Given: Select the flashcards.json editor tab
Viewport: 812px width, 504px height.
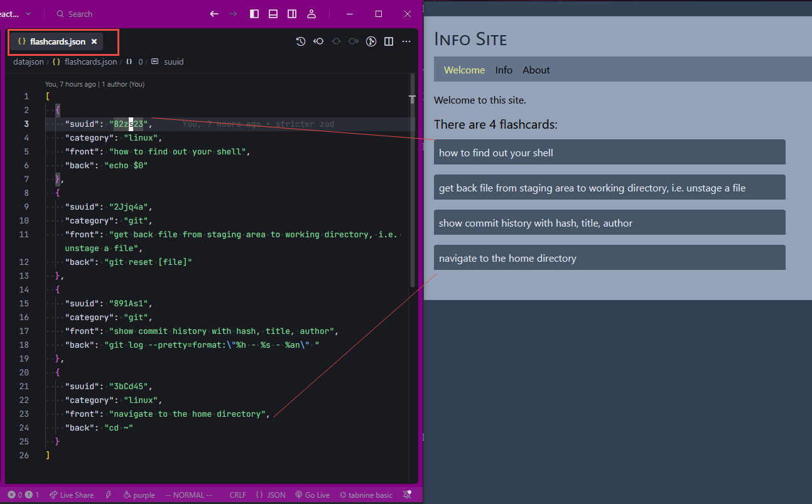Looking at the screenshot, I should tap(58, 41).
